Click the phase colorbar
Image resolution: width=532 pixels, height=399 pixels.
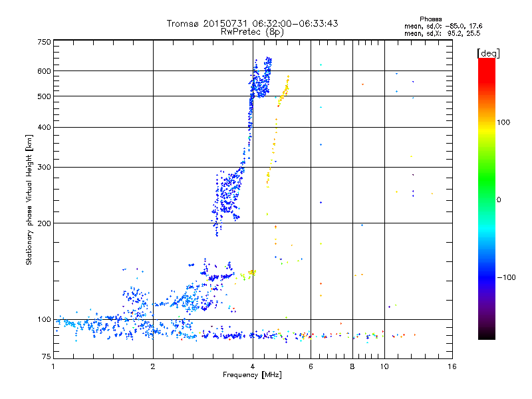[x=487, y=198]
